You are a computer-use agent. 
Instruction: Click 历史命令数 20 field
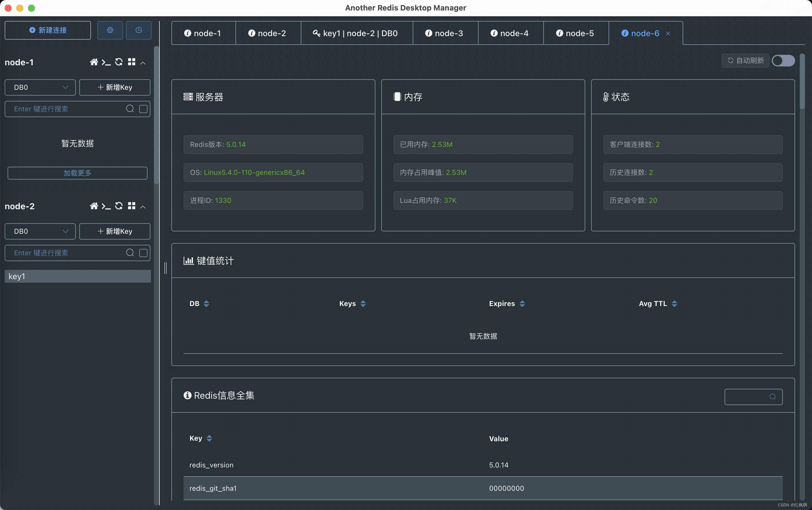[693, 201]
